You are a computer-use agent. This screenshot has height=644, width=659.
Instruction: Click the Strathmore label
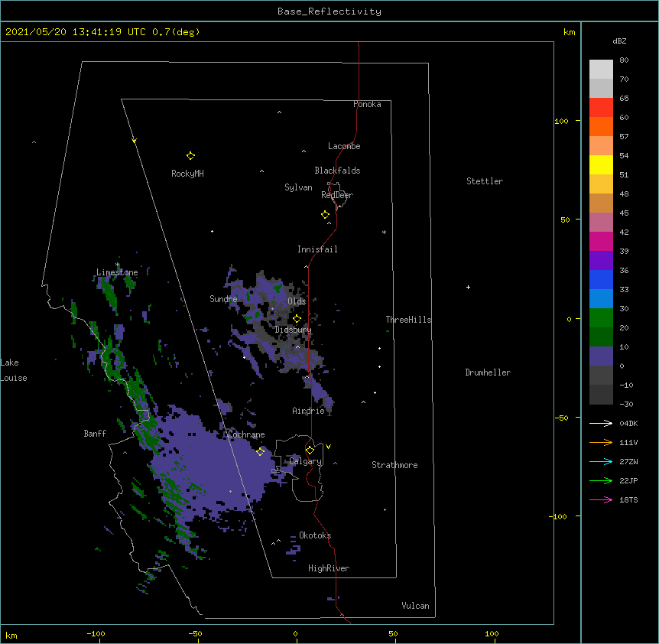(394, 465)
